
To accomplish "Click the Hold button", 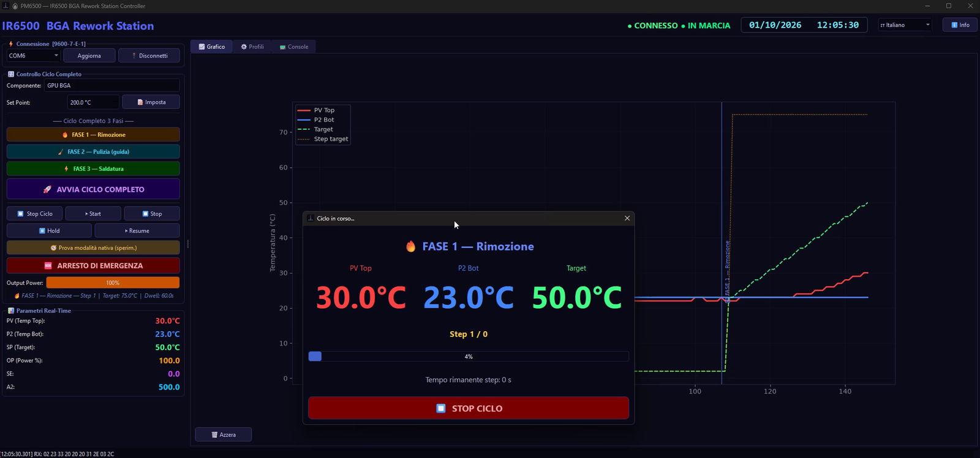I will point(49,231).
